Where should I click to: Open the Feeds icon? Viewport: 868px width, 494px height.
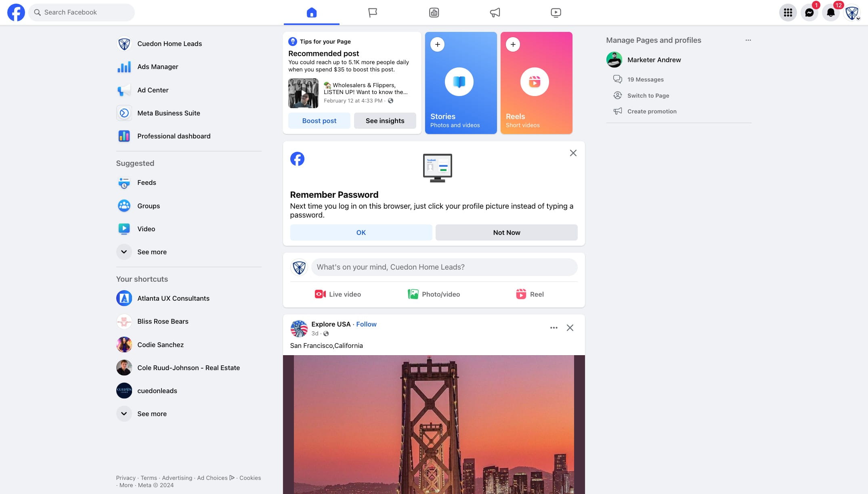(124, 182)
